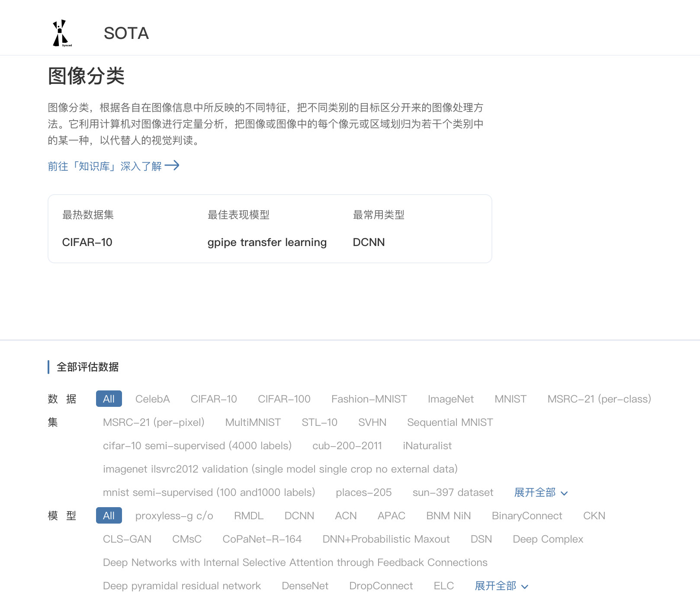Click the chevron next to dataset 展开全部
Image resolution: width=700 pixels, height=604 pixels.
564,493
